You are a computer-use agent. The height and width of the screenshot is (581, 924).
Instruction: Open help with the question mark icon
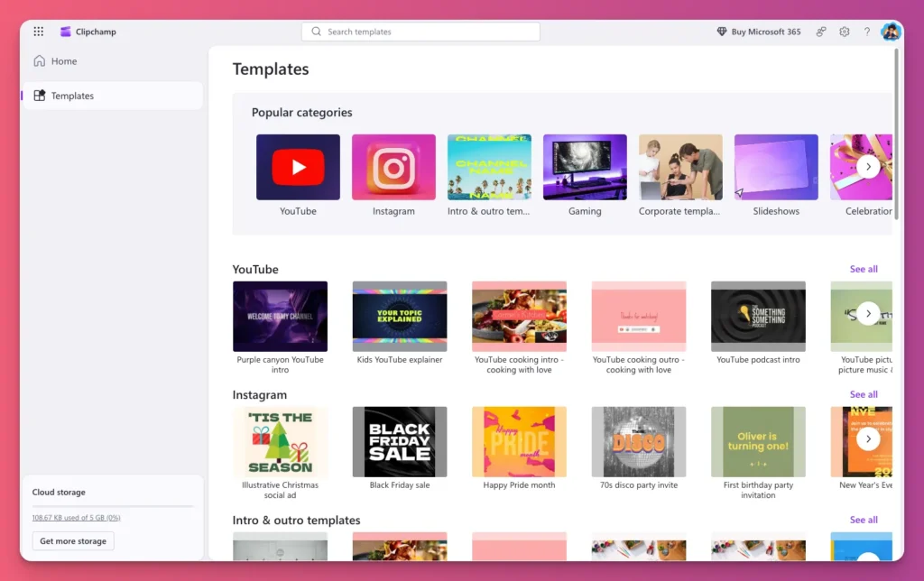click(x=867, y=32)
